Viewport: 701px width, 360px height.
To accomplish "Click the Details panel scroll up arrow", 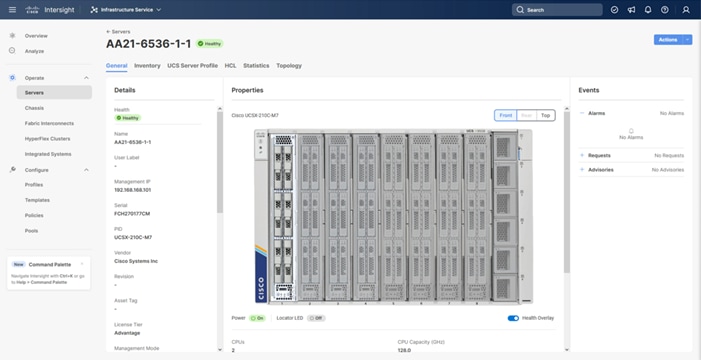I will (220, 109).
